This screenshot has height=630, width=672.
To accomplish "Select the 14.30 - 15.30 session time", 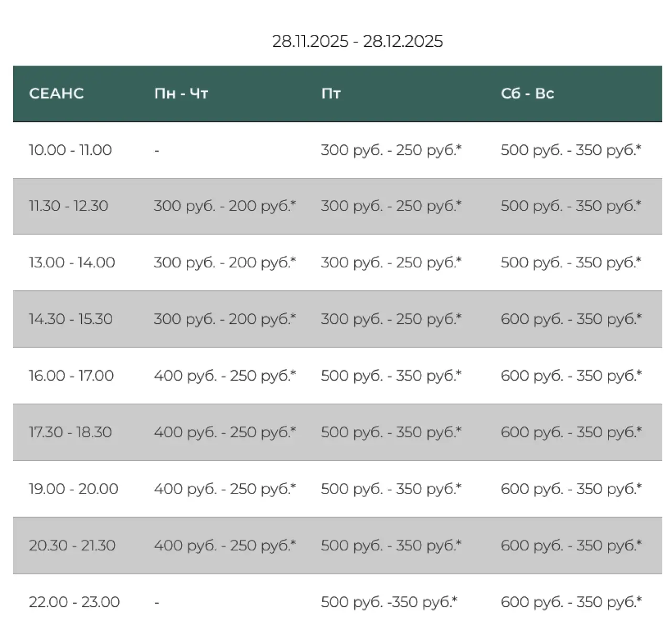I will click(x=71, y=319).
